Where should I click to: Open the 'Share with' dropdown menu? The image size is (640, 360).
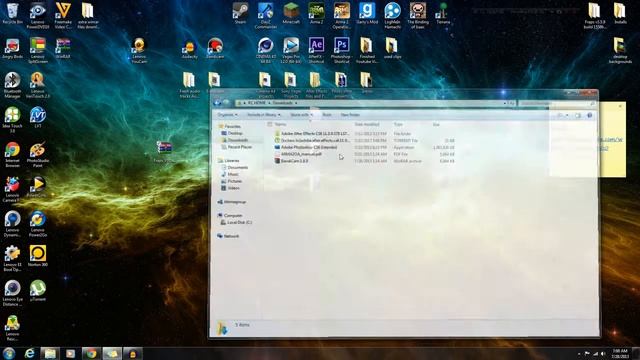[x=301, y=115]
